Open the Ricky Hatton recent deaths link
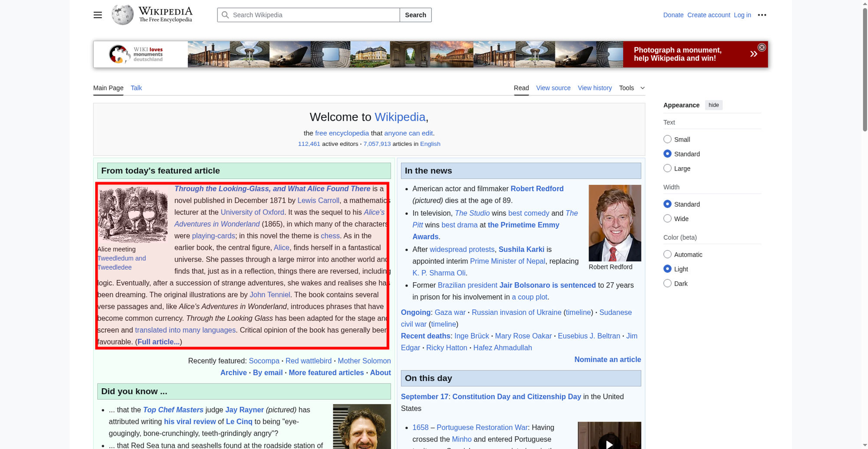Screen dimensions: 868x449 point(447,347)
